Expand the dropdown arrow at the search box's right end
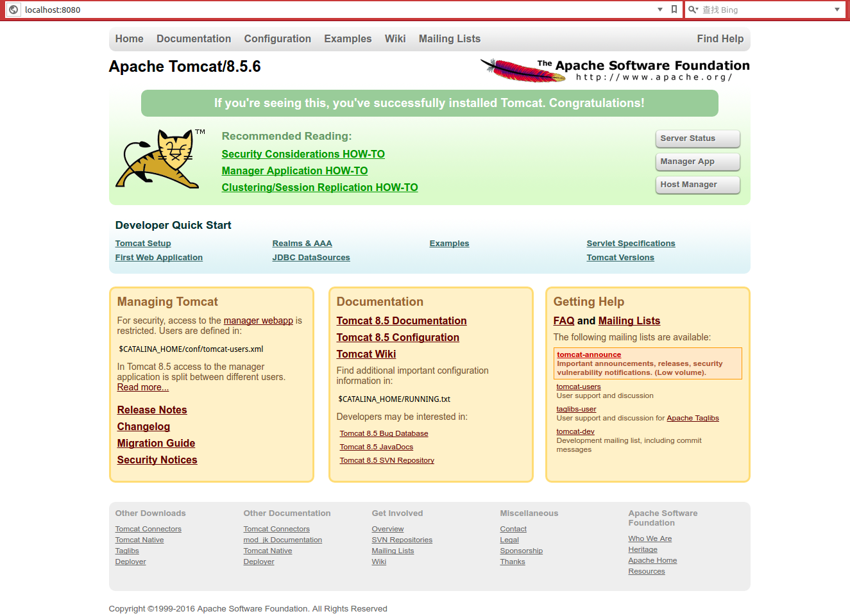The image size is (850, 616). coord(837,10)
